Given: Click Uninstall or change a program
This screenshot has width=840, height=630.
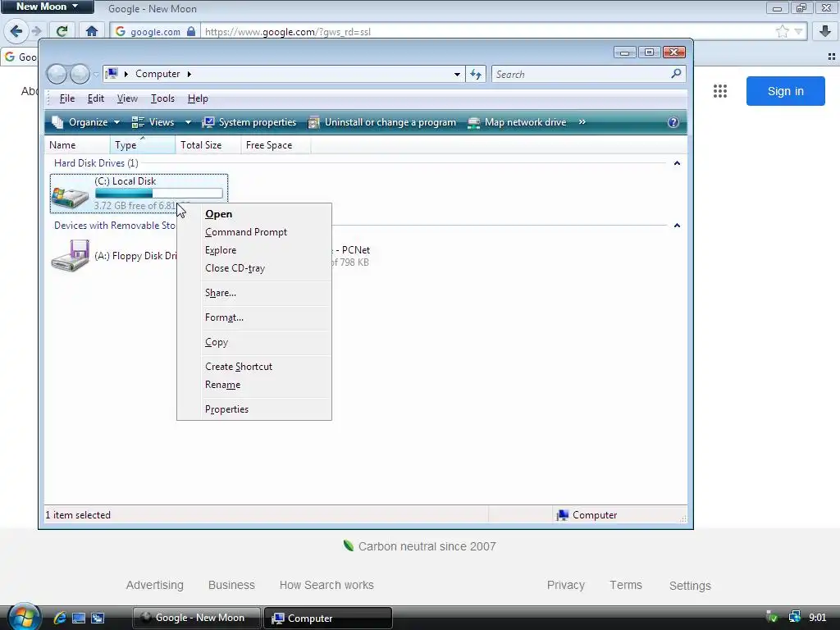Looking at the screenshot, I should (x=382, y=122).
